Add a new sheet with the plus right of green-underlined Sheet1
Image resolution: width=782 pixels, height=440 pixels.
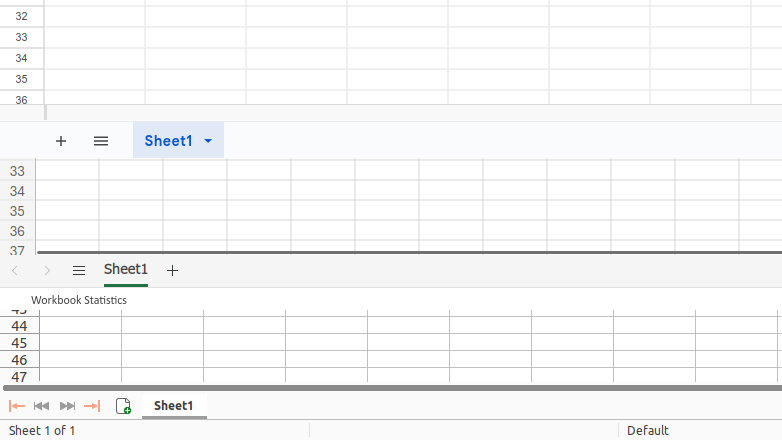[172, 270]
